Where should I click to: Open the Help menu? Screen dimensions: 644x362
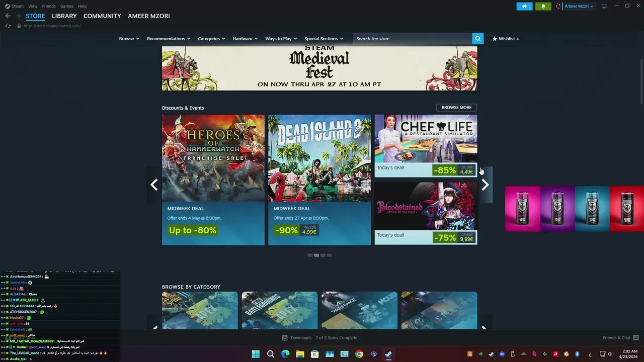[x=82, y=6]
